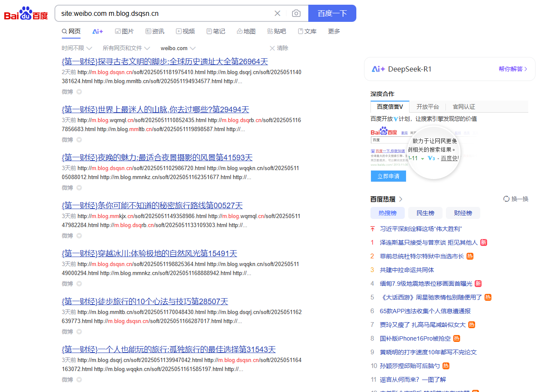This screenshot has width=542, height=392.
Task: Select the 民生榜 tab
Action: (425, 213)
